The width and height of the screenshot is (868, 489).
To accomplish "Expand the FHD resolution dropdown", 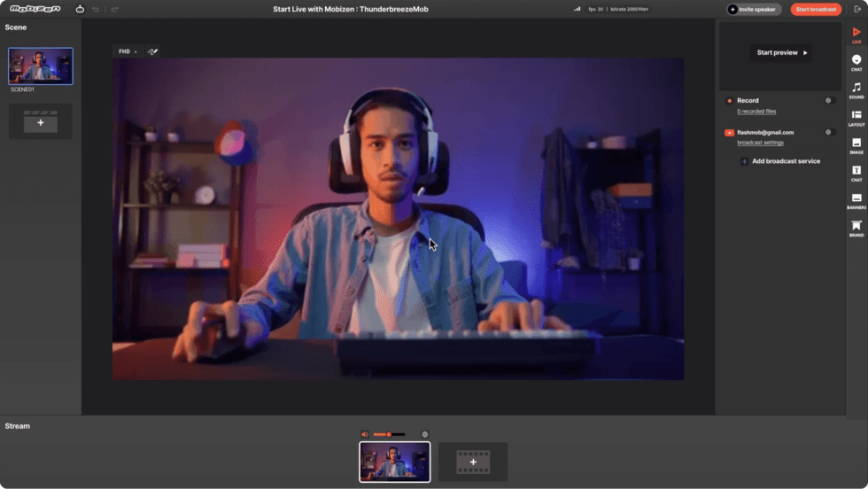I will tap(128, 51).
